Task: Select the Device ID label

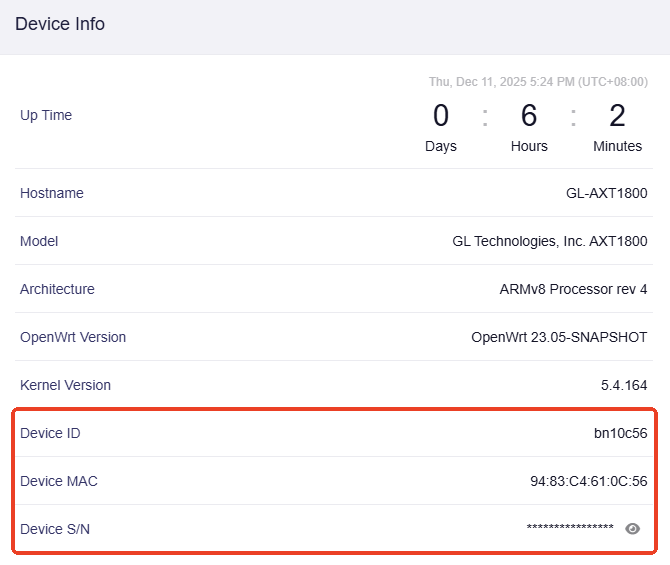Action: [50, 433]
